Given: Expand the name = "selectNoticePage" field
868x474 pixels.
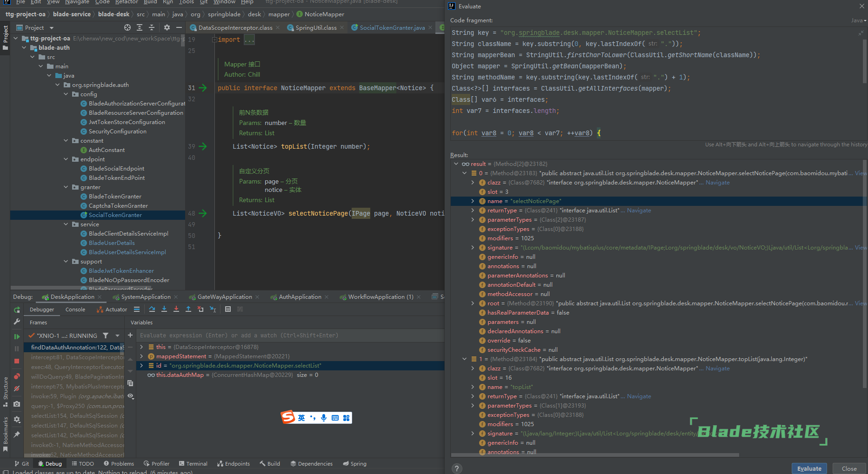Looking at the screenshot, I should (x=473, y=201).
